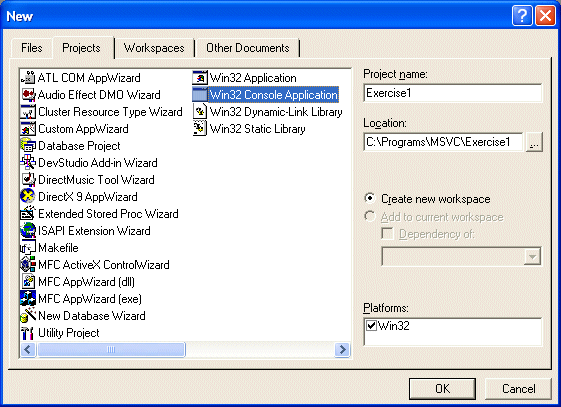Viewport: 561px width, 407px height.
Task: Open the Location browse (...) button
Action: coord(534,142)
